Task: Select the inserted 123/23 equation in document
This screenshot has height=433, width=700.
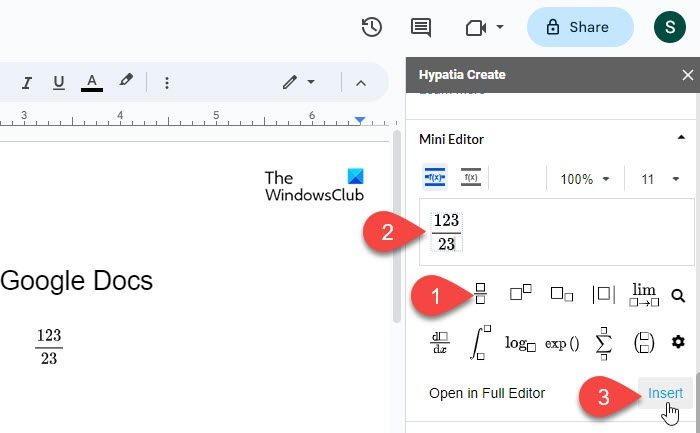Action: tap(49, 347)
